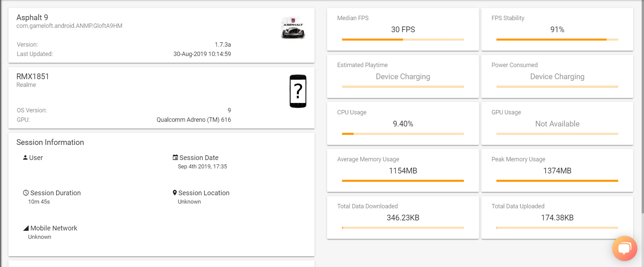Click the Session Location pin icon
The image size is (644, 267).
(x=175, y=193)
